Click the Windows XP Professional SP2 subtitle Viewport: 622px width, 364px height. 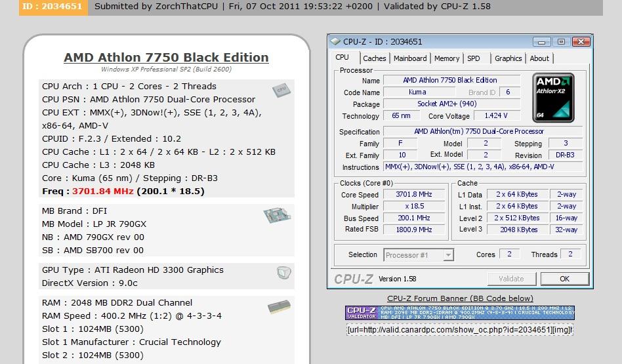point(166,69)
